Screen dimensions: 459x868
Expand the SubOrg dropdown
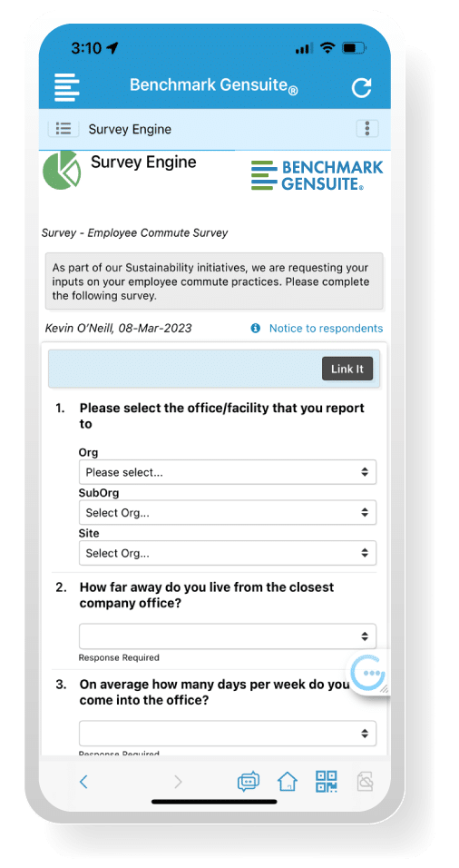[228, 513]
